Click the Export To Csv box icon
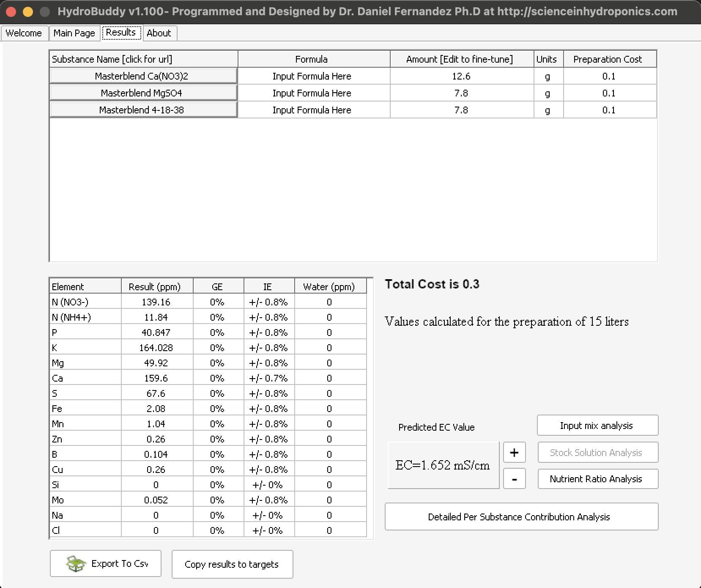Image resolution: width=701 pixels, height=588 pixels. pos(76,563)
